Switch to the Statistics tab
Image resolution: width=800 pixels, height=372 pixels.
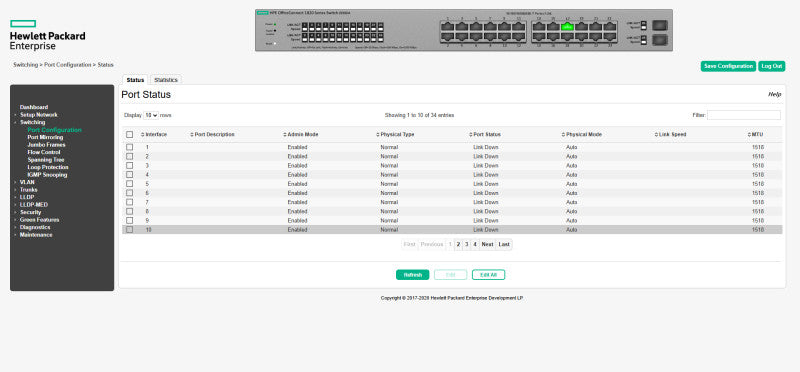[166, 80]
